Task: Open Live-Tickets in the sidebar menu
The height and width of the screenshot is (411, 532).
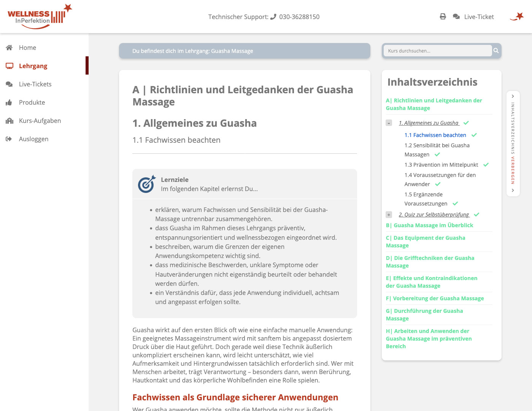Action: coord(35,84)
